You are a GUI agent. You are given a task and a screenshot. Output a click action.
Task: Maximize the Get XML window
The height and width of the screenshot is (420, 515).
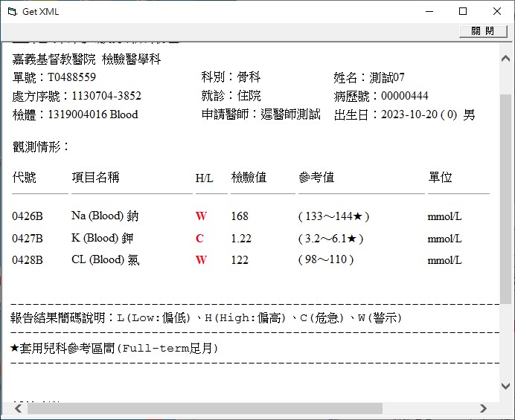pos(463,11)
